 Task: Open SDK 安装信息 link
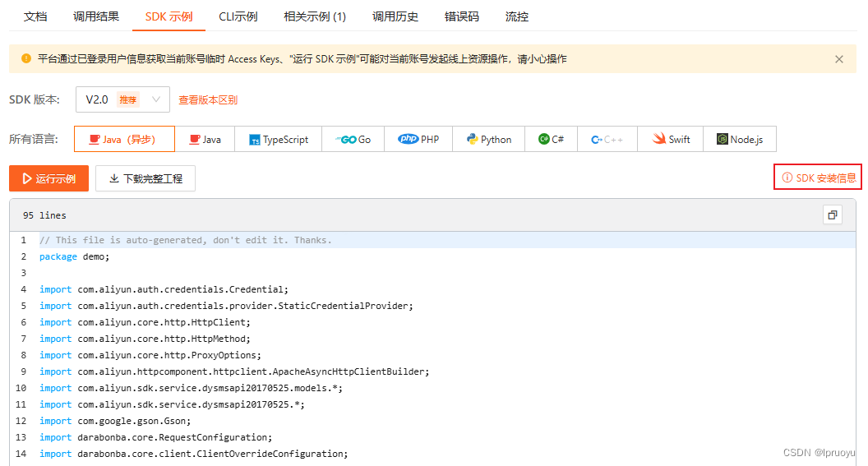point(818,178)
